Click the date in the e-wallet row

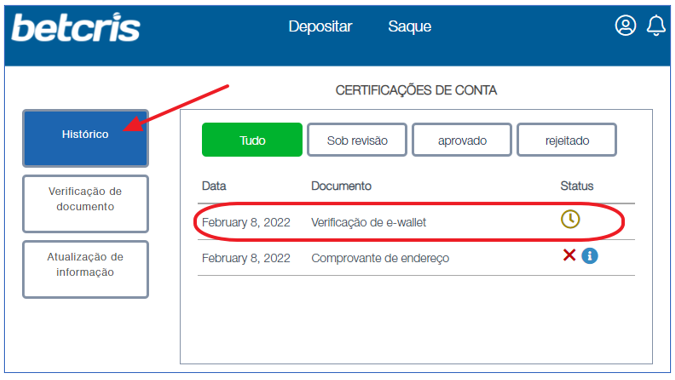point(246,222)
